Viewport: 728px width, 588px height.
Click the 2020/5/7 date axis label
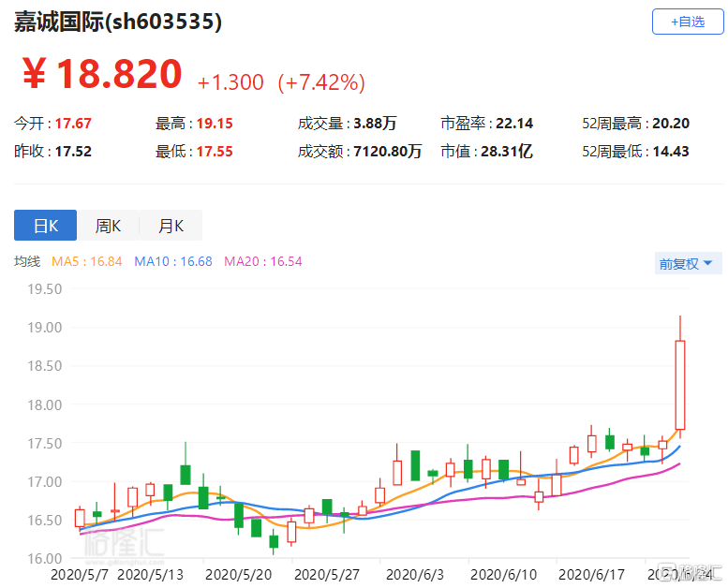pos(80,575)
